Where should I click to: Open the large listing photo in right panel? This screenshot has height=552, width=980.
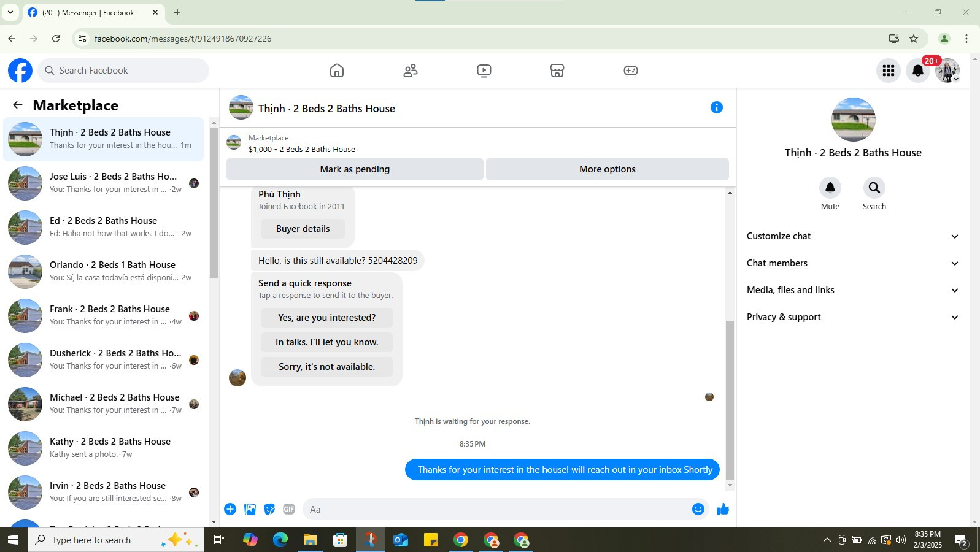click(x=853, y=120)
